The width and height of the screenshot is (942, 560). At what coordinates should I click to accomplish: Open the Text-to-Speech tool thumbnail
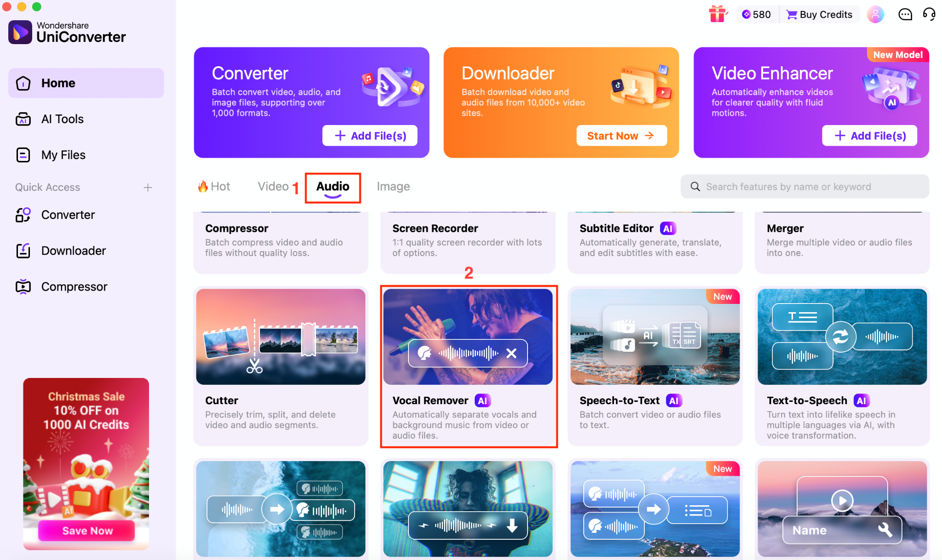(842, 337)
